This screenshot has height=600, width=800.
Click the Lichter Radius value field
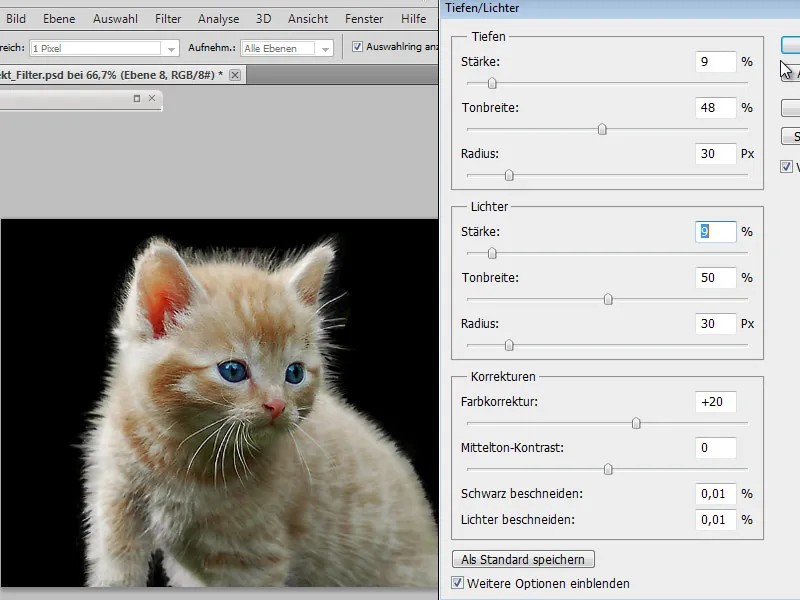coord(715,323)
